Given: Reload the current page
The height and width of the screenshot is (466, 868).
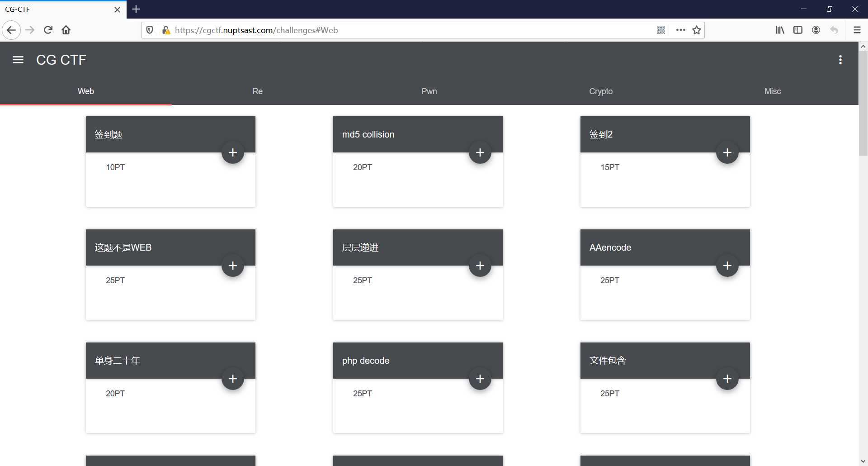Looking at the screenshot, I should click(48, 30).
